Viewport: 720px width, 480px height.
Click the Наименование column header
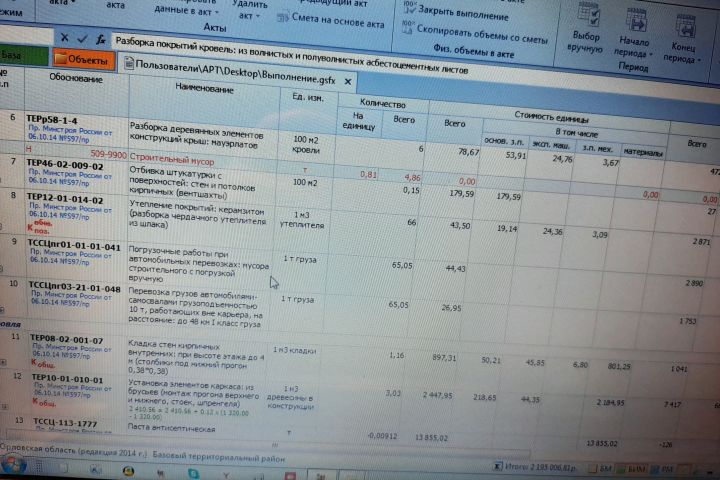coord(204,89)
